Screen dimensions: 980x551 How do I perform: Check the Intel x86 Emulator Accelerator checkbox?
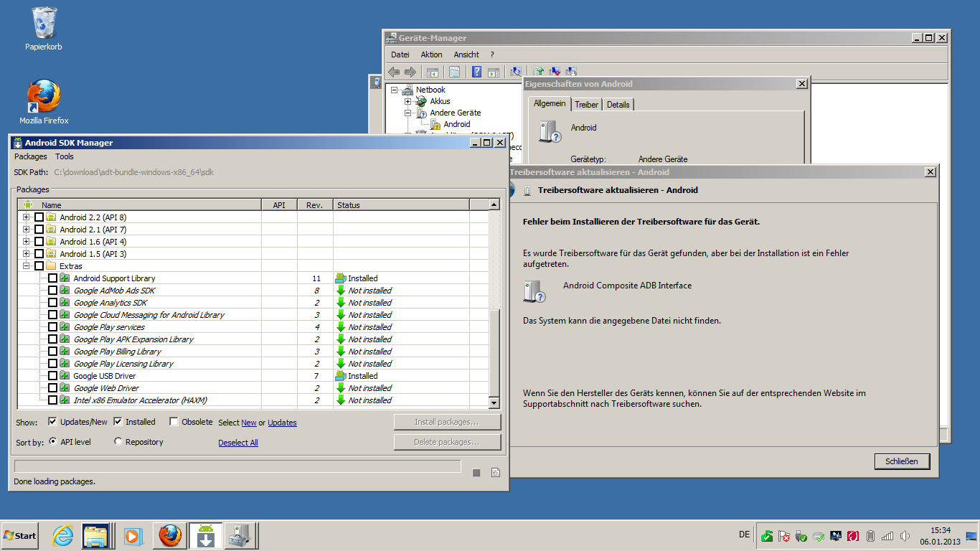(x=52, y=400)
